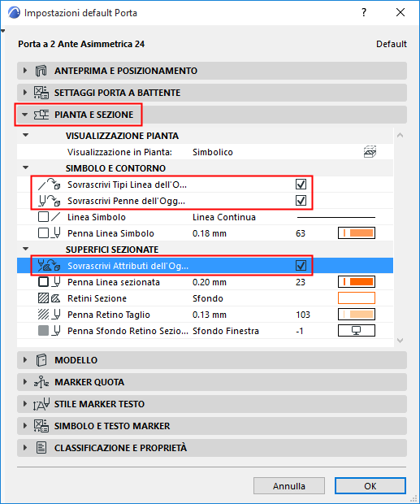Click the Modello panel icon
420x504 pixels.
pos(41,360)
